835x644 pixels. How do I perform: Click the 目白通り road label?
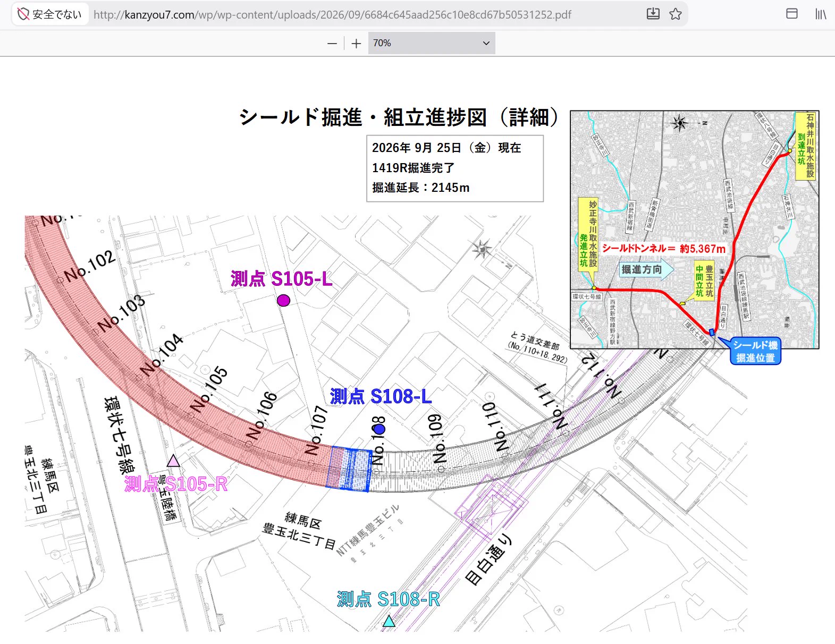pyautogui.click(x=488, y=559)
